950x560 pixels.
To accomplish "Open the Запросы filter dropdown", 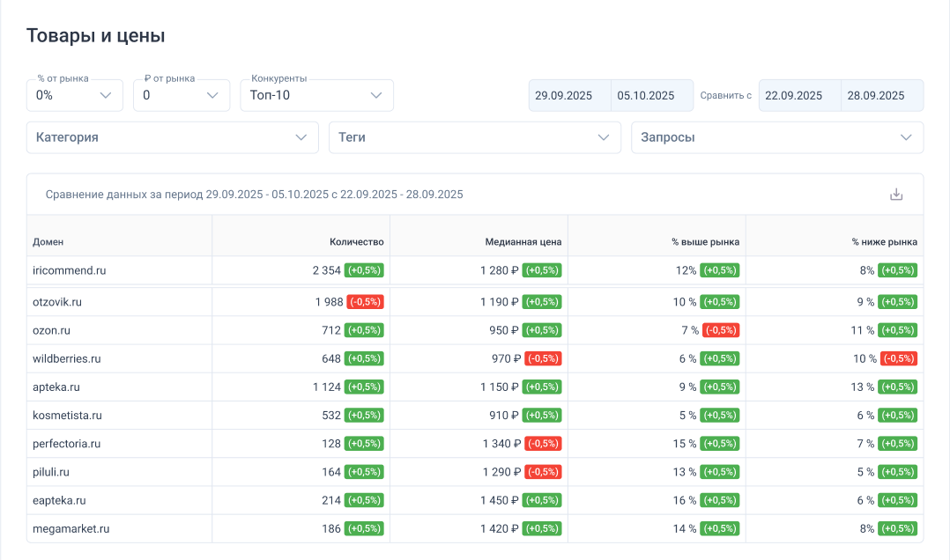I will pos(776,137).
